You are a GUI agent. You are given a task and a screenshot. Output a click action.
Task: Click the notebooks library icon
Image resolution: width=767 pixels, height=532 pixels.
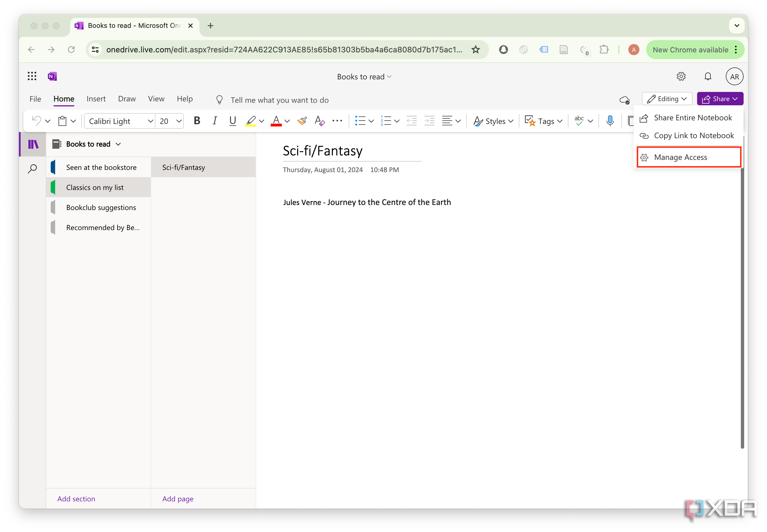click(x=32, y=144)
